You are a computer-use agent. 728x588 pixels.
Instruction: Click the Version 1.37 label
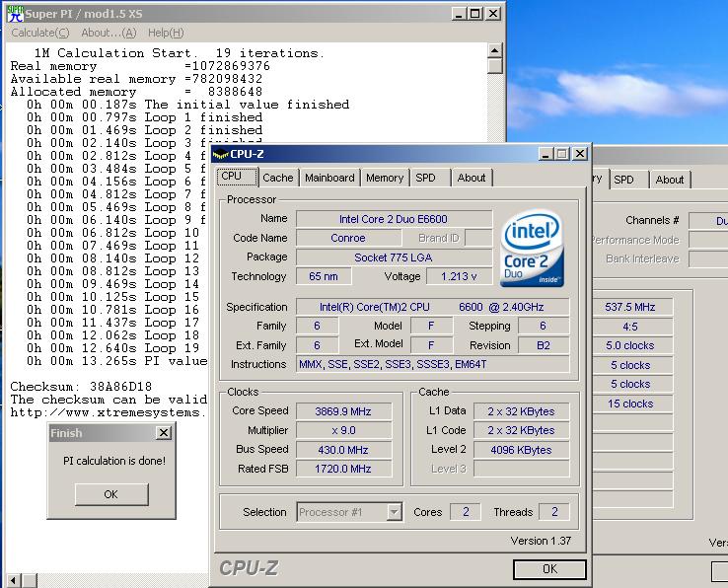[541, 541]
